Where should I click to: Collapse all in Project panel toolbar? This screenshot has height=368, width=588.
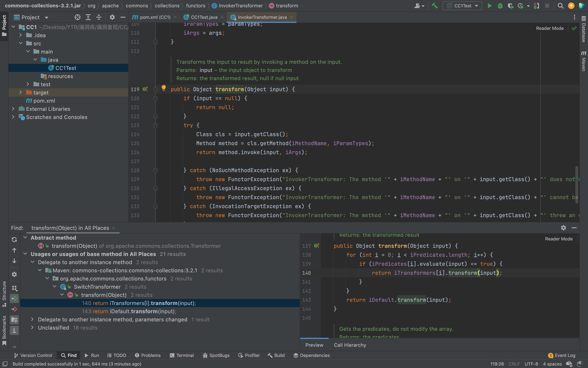[99, 17]
